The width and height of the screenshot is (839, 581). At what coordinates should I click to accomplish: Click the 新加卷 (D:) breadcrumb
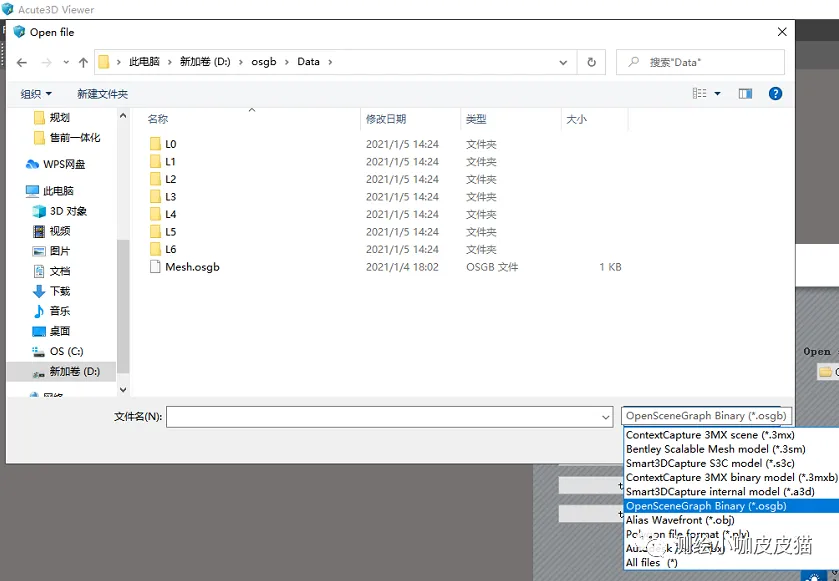coord(205,62)
